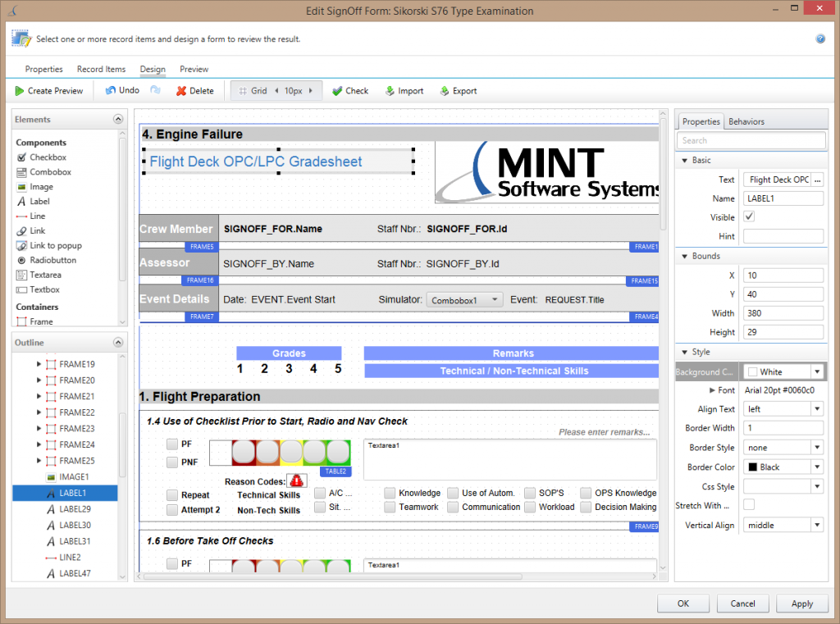Click the Apply button

pyautogui.click(x=801, y=604)
